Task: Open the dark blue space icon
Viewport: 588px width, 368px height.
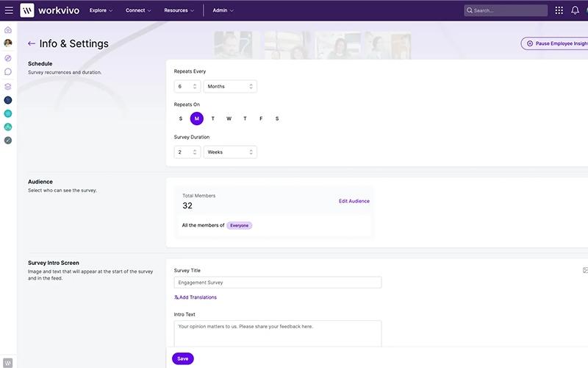Action: point(8,100)
